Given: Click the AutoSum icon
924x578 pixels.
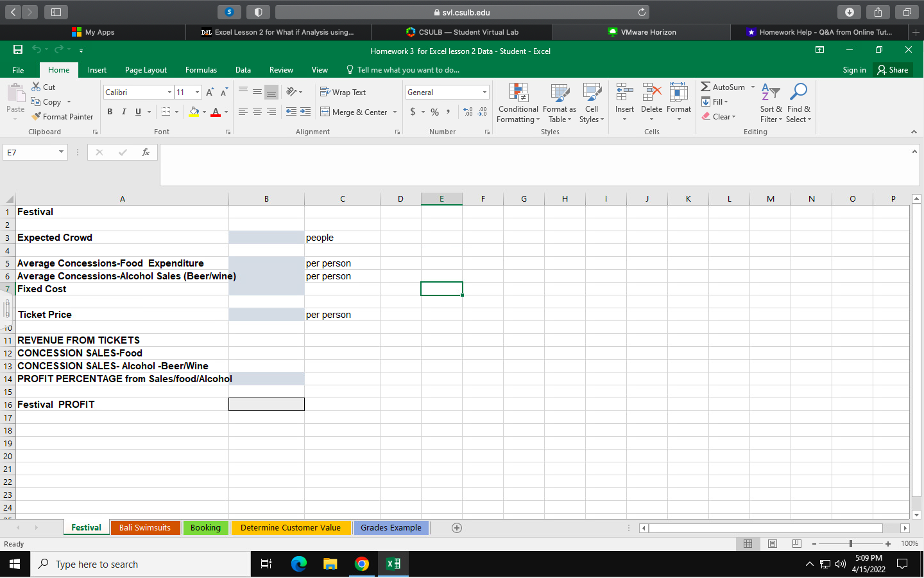Looking at the screenshot, I should [724, 87].
